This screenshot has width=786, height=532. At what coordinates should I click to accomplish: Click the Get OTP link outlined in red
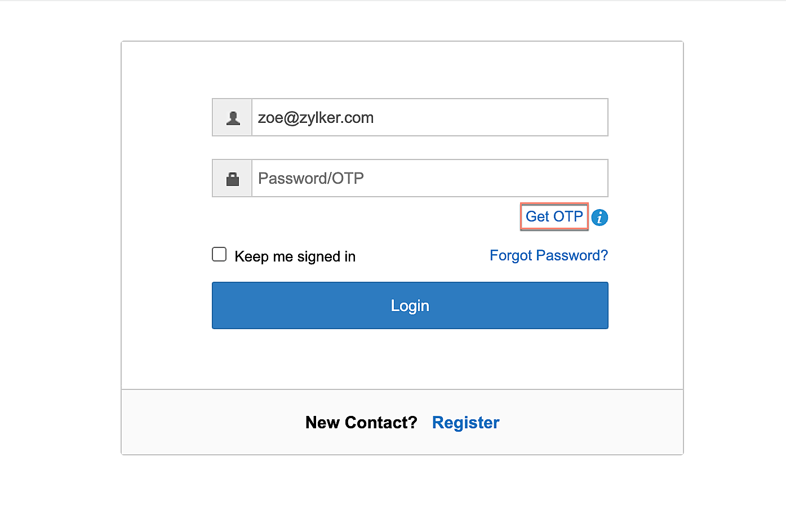[x=554, y=216]
